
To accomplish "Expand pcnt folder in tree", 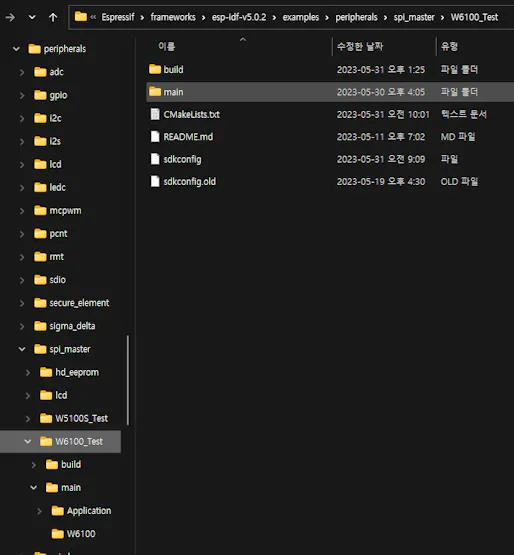I will coord(22,234).
